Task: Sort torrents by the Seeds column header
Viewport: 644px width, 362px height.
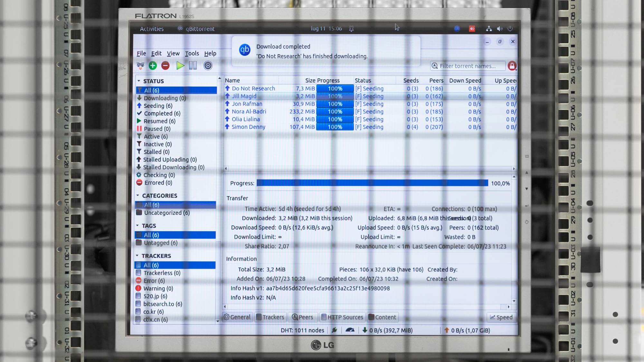Action: pyautogui.click(x=408, y=80)
